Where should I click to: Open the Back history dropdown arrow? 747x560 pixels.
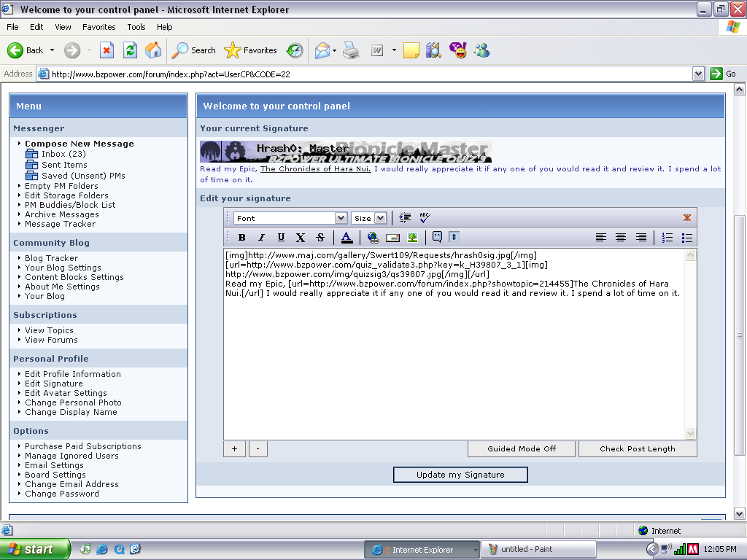[x=52, y=50]
